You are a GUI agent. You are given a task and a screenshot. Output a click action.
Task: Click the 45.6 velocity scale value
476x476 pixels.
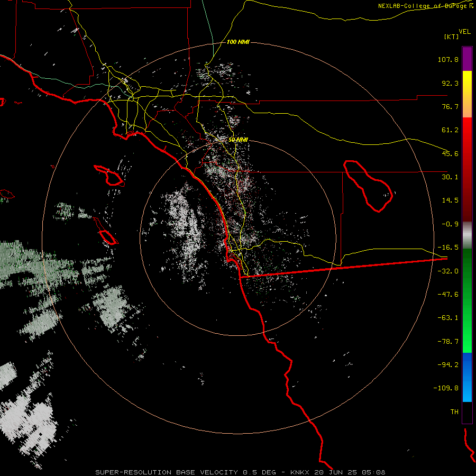450,153
